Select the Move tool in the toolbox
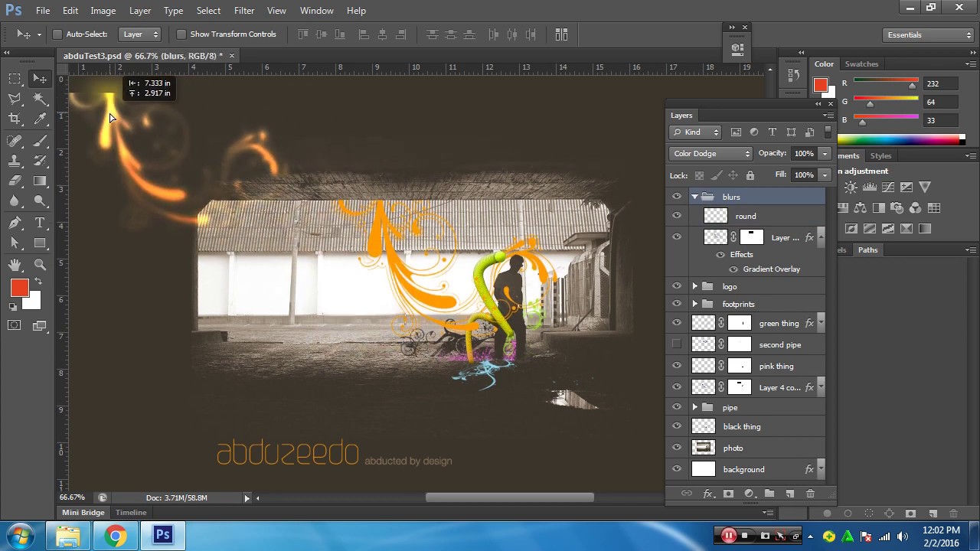This screenshot has height=551, width=980. click(x=40, y=79)
